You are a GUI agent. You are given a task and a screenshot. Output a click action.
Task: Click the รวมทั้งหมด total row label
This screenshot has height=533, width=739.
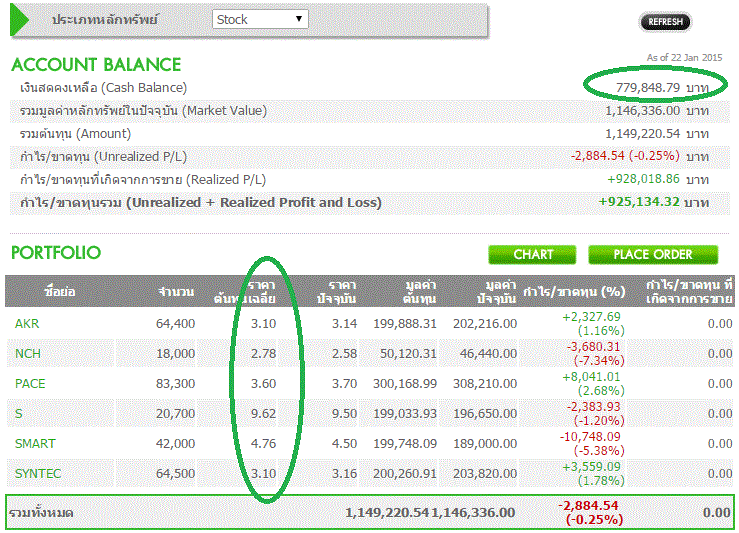tap(41, 512)
